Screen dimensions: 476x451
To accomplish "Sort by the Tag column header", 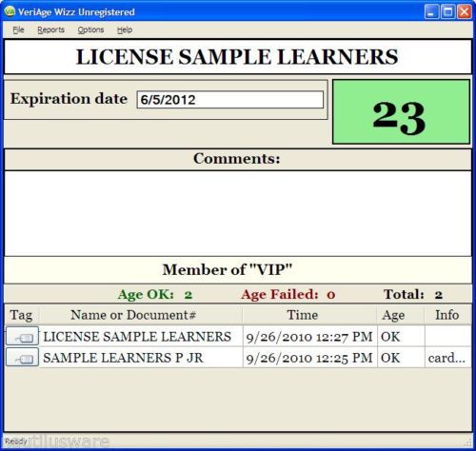I will tap(22, 315).
